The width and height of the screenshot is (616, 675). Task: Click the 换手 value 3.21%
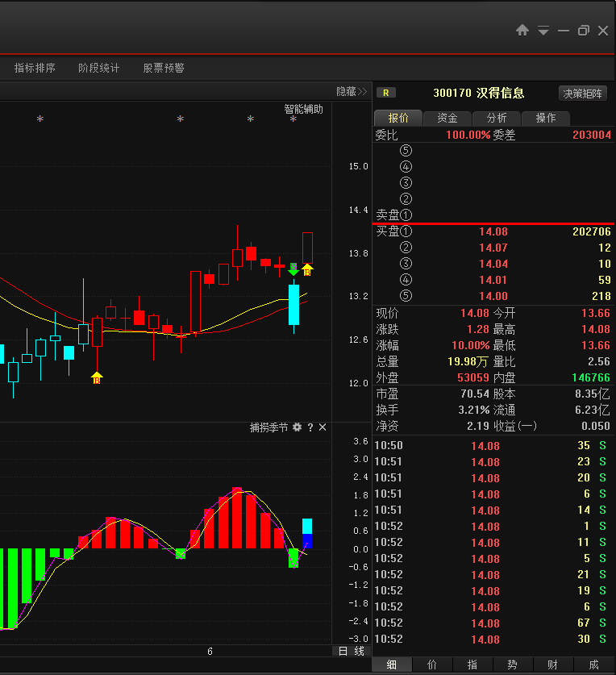[474, 410]
